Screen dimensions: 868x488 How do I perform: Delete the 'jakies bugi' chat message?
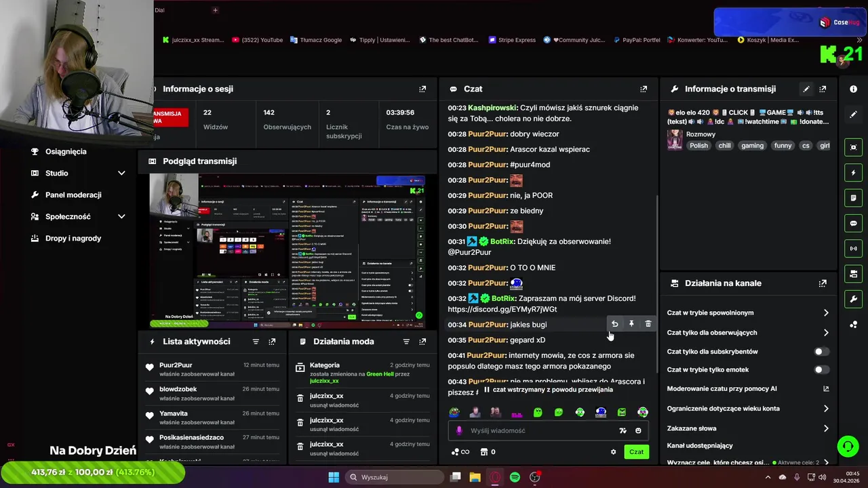pos(648,324)
